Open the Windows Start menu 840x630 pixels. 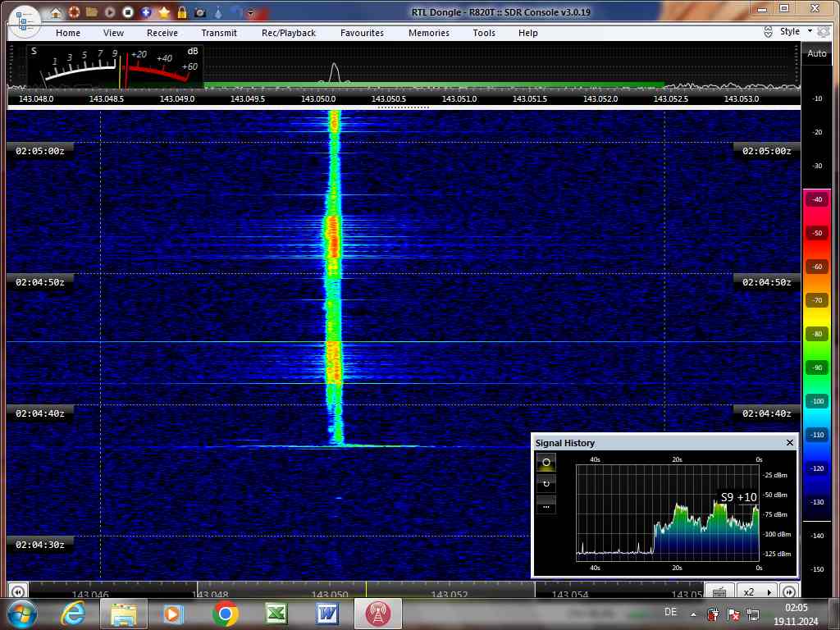[22, 614]
